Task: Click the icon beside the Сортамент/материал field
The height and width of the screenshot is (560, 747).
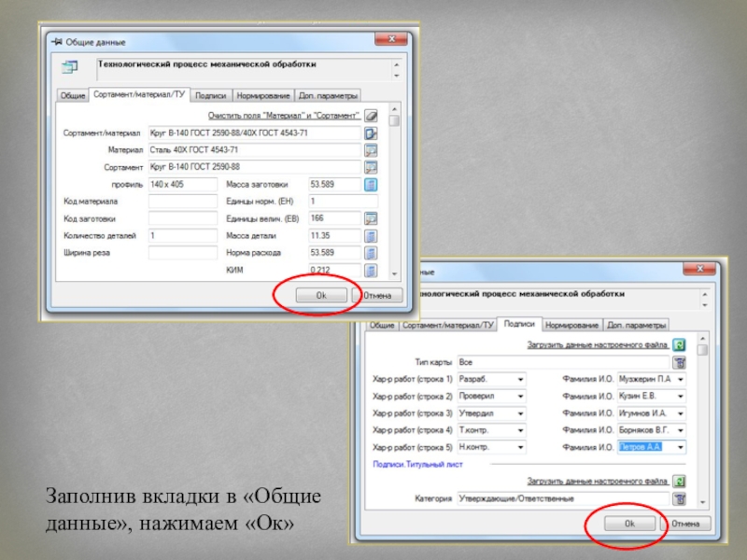Action: tap(371, 133)
